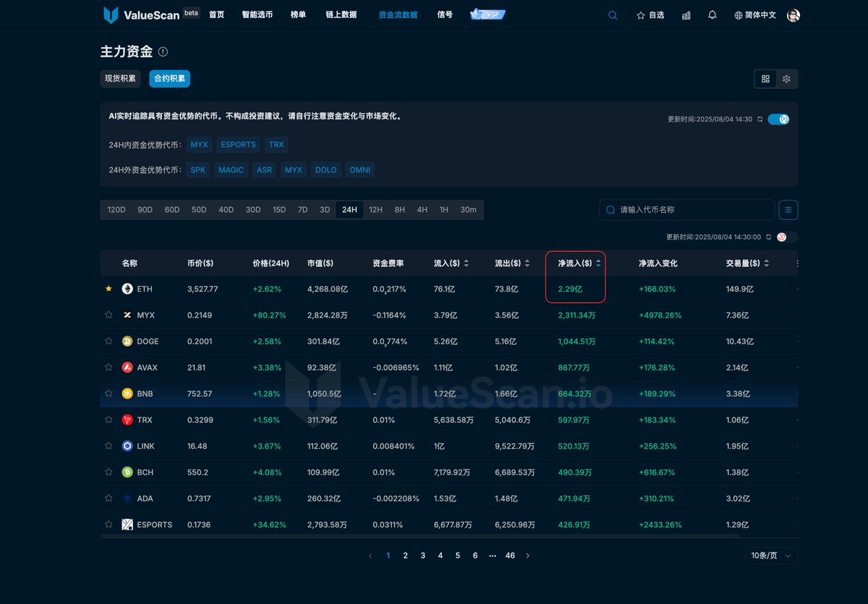868x604 pixels.
Task: Click the ValueScan logo
Action: [142, 14]
